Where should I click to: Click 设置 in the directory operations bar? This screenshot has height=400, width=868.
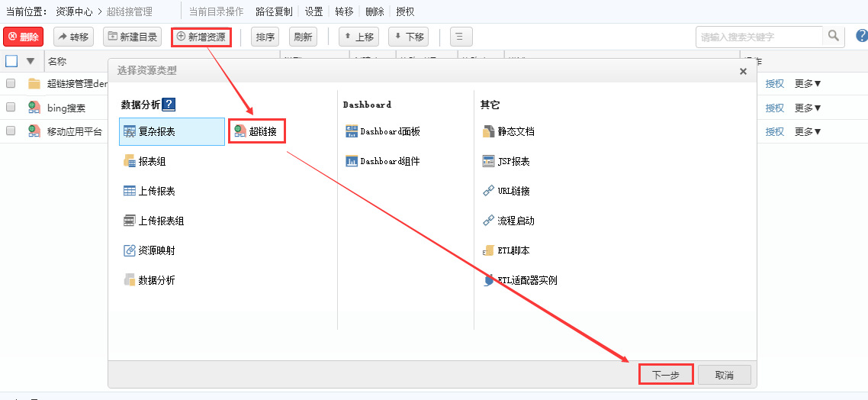[x=313, y=11]
